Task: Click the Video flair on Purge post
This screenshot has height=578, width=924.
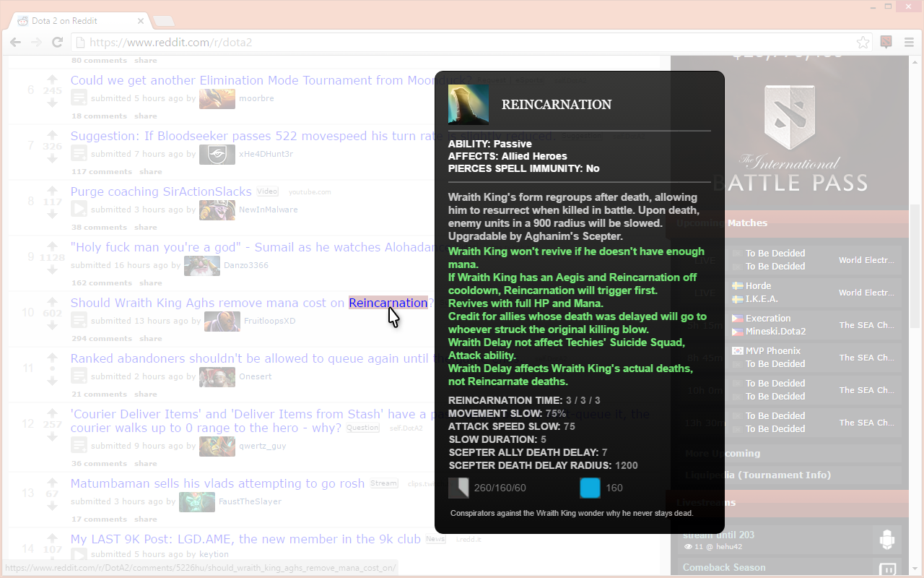Action: [x=267, y=191]
